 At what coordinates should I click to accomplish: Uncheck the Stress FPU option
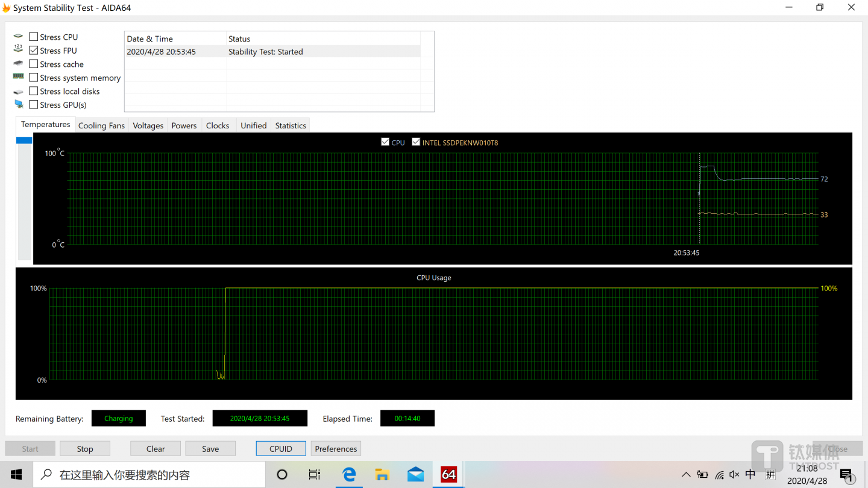tap(34, 51)
